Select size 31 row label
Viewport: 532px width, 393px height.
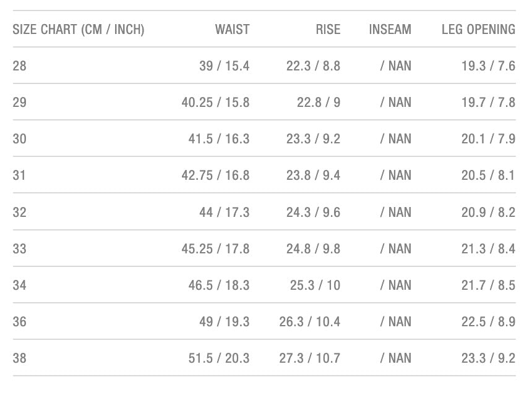(20, 175)
